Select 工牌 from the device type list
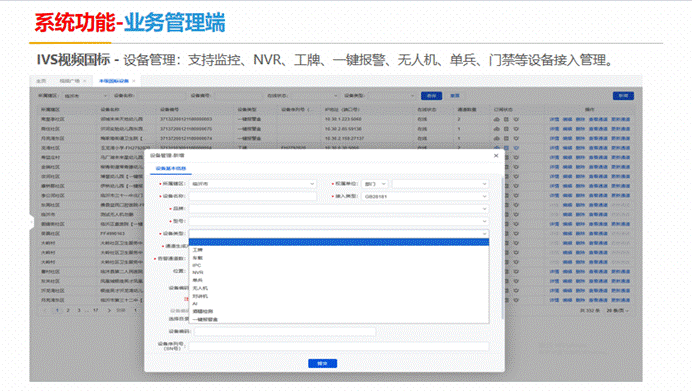692x391 pixels. 338,250
